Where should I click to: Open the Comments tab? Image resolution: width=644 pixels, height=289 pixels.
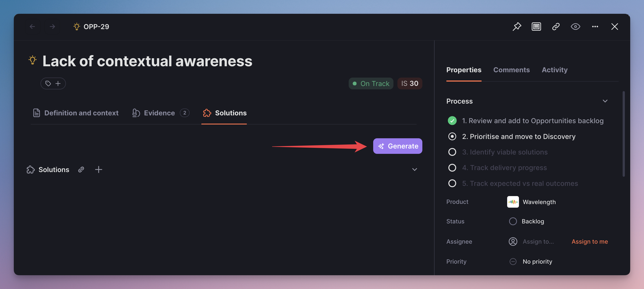tap(511, 70)
